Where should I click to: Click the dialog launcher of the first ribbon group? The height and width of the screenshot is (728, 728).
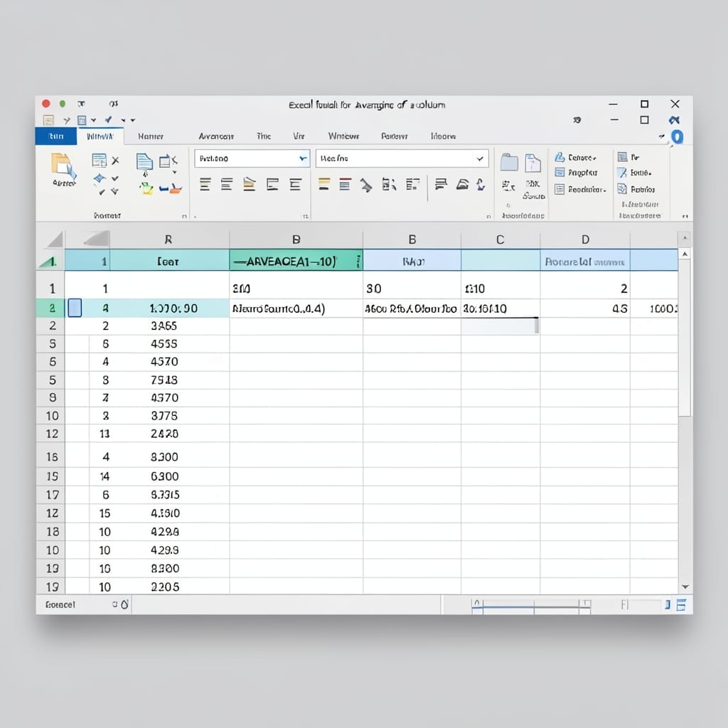[x=184, y=216]
